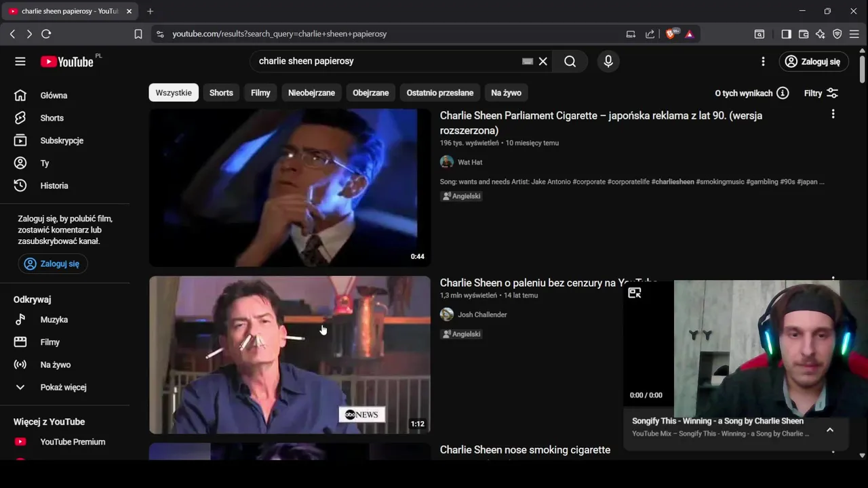The width and height of the screenshot is (868, 488).
Task: Click the Brave Rewards triangle icon
Action: point(690,34)
